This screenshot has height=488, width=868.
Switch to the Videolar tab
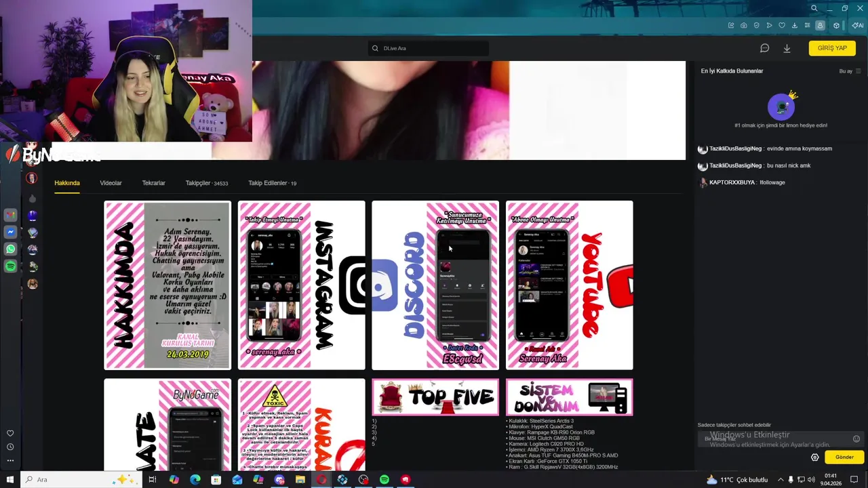click(x=111, y=183)
